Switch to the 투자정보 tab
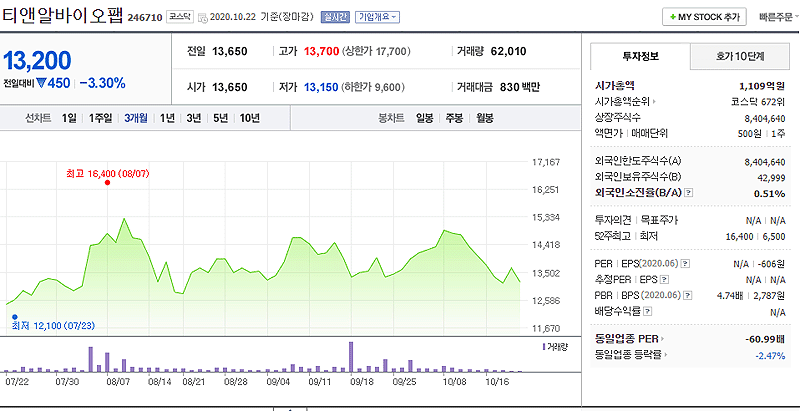Viewport: 800px width, 411px height. tap(640, 57)
